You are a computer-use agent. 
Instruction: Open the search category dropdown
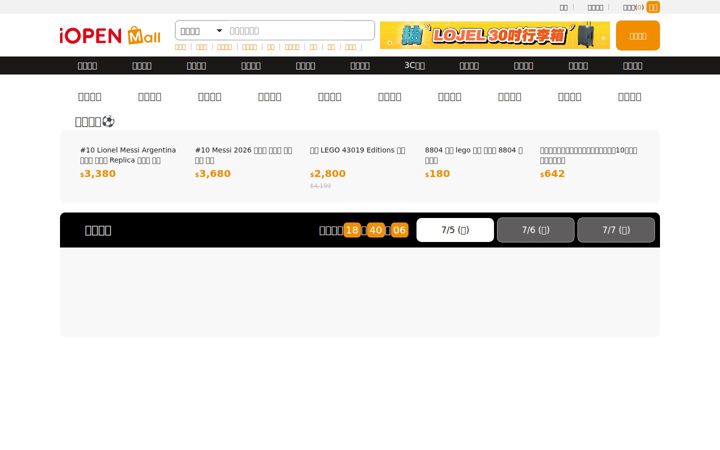pyautogui.click(x=201, y=31)
